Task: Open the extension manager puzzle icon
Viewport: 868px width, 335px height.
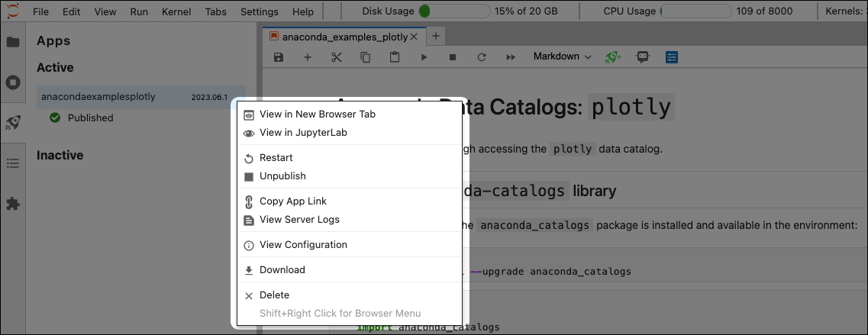Action: (x=12, y=204)
